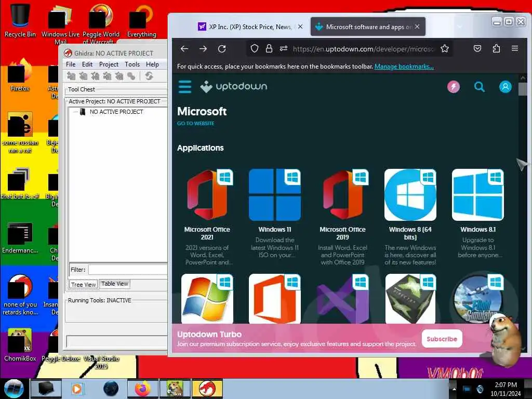Image resolution: width=532 pixels, height=399 pixels.
Task: Open Ghidra File menu
Action: tap(71, 64)
